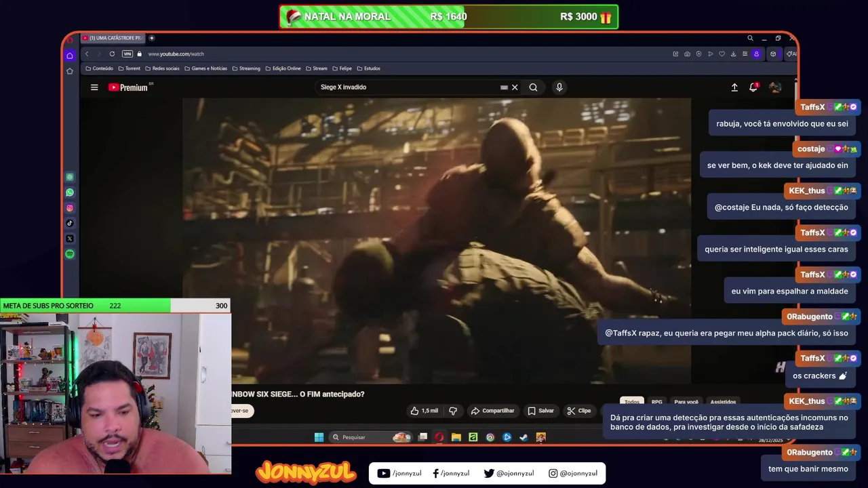
Task: Open Spotify in the Opera sidebar
Action: [70, 254]
